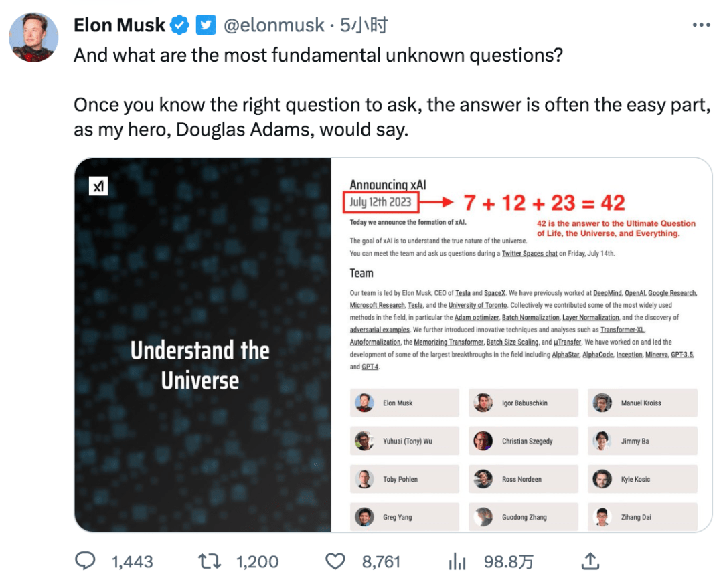Click the Jimmy Ba team card

pyautogui.click(x=642, y=442)
